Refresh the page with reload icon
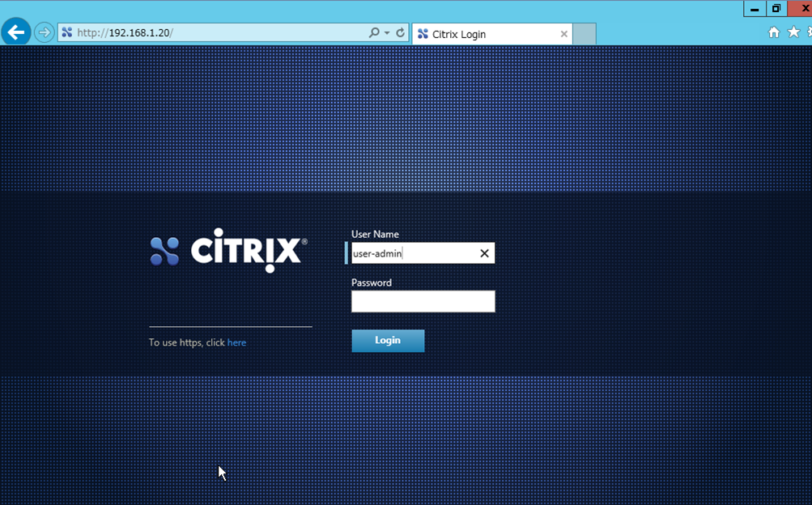This screenshot has width=812, height=505. click(400, 32)
